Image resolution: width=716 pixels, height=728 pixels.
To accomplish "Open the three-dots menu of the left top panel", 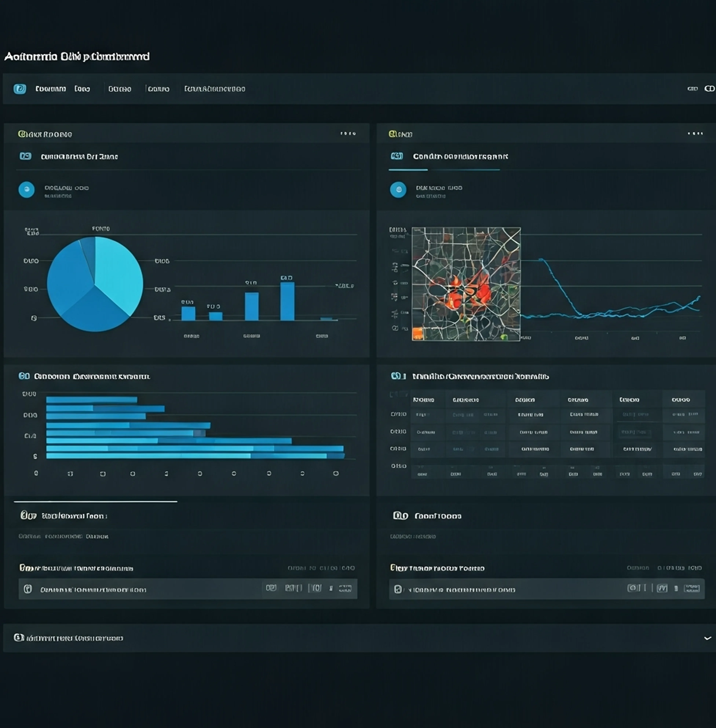I will coord(348,133).
